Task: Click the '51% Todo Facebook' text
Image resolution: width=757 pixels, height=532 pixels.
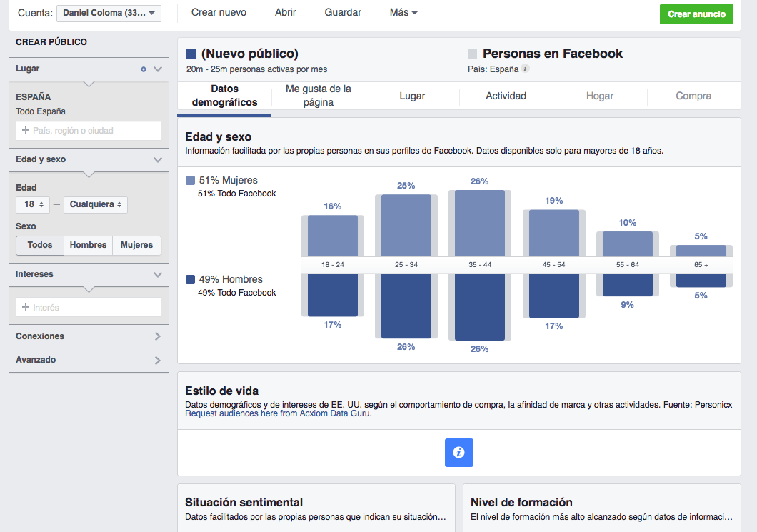Action: (x=236, y=194)
